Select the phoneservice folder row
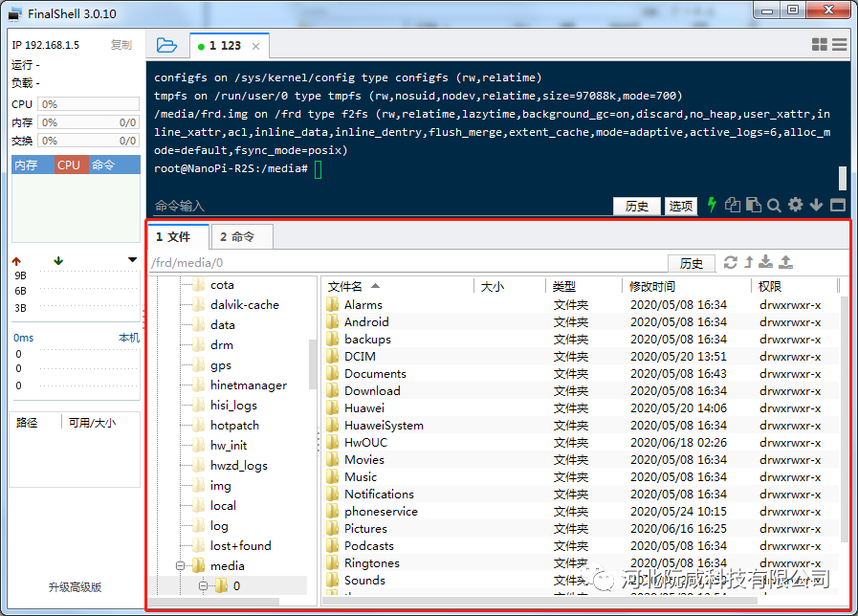 (580, 512)
